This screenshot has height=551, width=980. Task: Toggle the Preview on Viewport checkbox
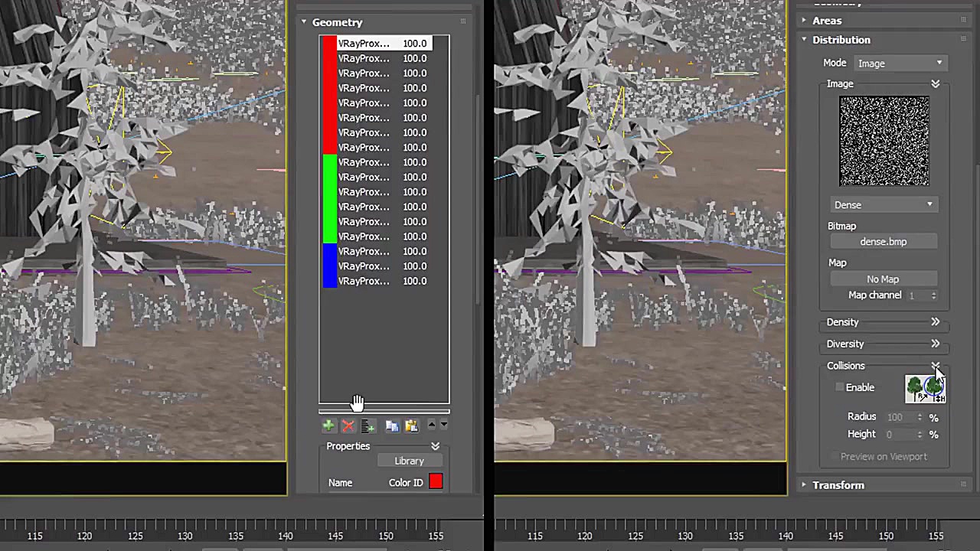tap(835, 457)
